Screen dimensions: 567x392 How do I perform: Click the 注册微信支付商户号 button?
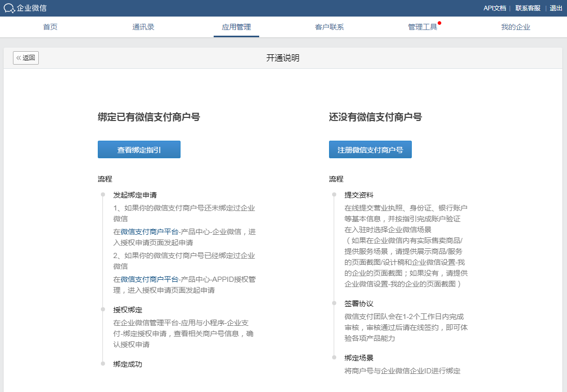coord(370,149)
